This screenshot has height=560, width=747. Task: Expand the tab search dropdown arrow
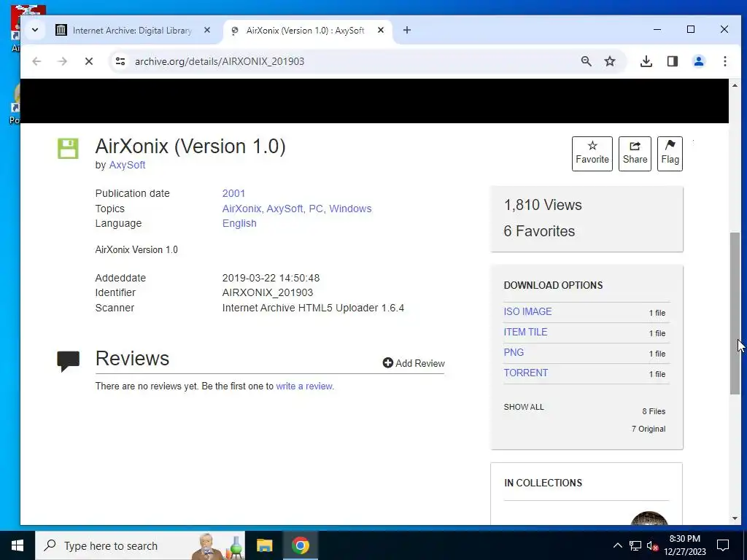coord(35,30)
